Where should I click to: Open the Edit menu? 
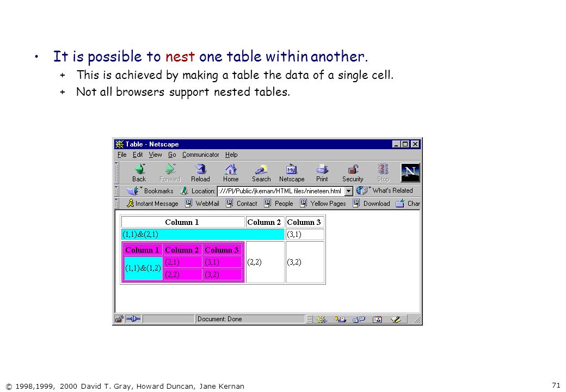(x=138, y=155)
